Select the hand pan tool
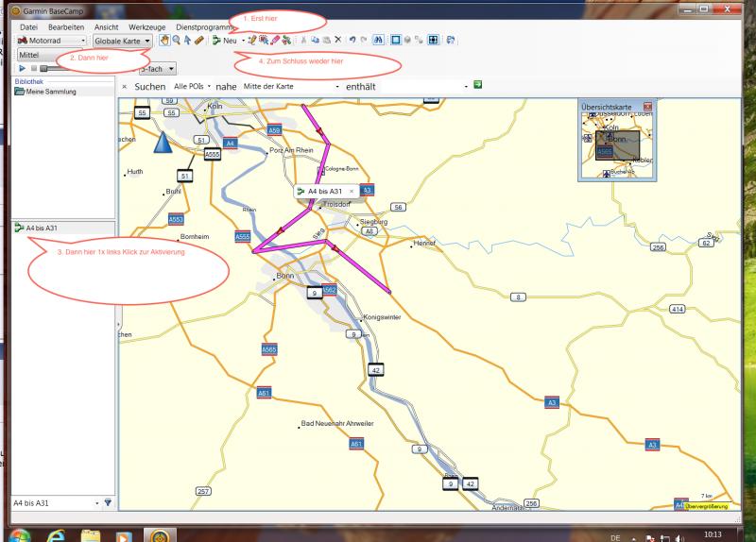This screenshot has height=542, width=756. click(x=165, y=42)
